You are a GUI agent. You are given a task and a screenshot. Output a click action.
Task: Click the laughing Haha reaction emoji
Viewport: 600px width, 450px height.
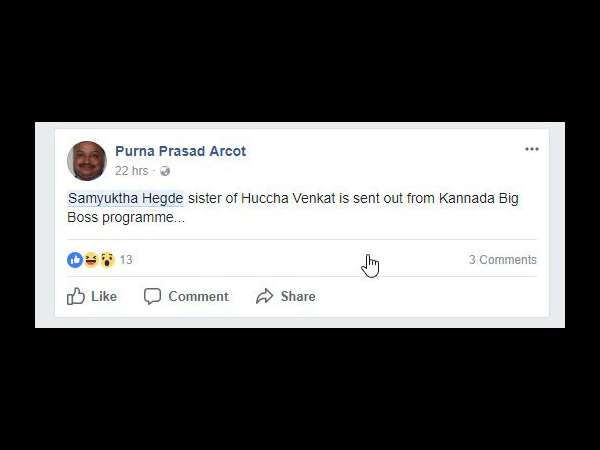coord(91,260)
